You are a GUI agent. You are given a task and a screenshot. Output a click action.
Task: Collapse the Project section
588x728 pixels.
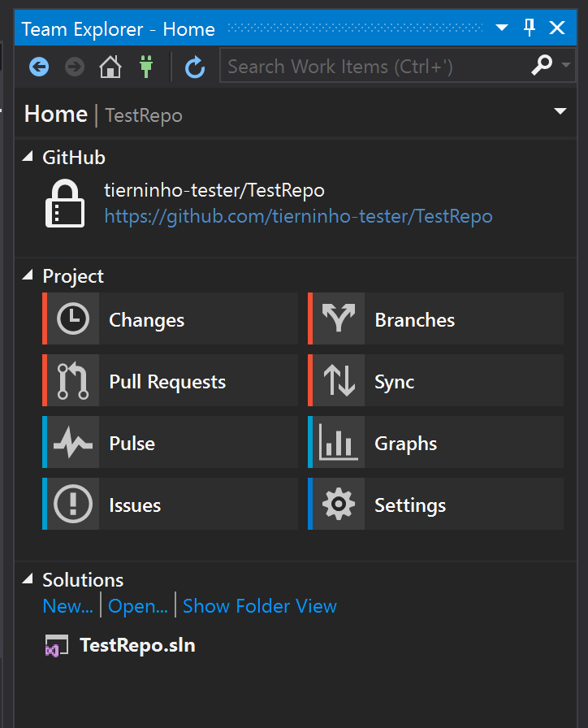click(30, 276)
